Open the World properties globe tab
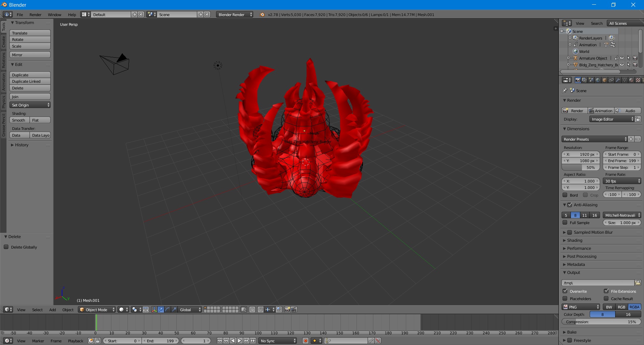Screen dimensions: 644x345 598,80
